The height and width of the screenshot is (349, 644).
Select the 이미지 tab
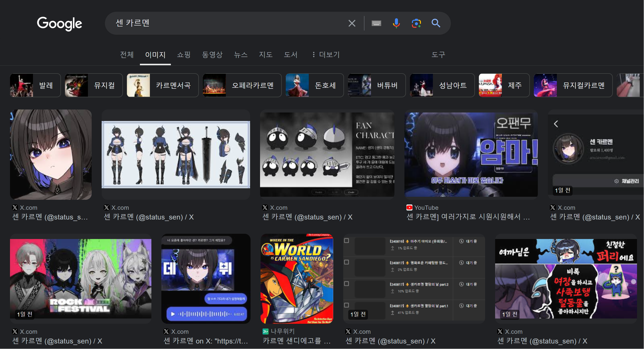pos(155,54)
